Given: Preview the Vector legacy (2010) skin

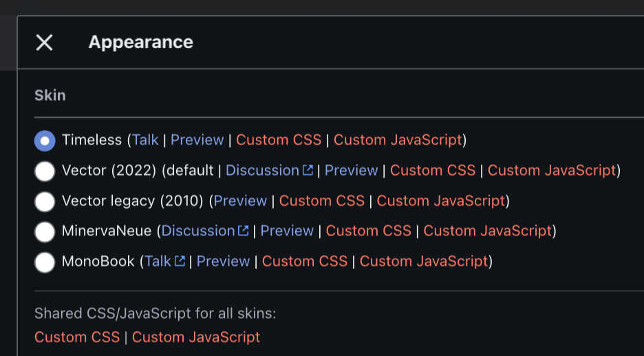Looking at the screenshot, I should [240, 200].
